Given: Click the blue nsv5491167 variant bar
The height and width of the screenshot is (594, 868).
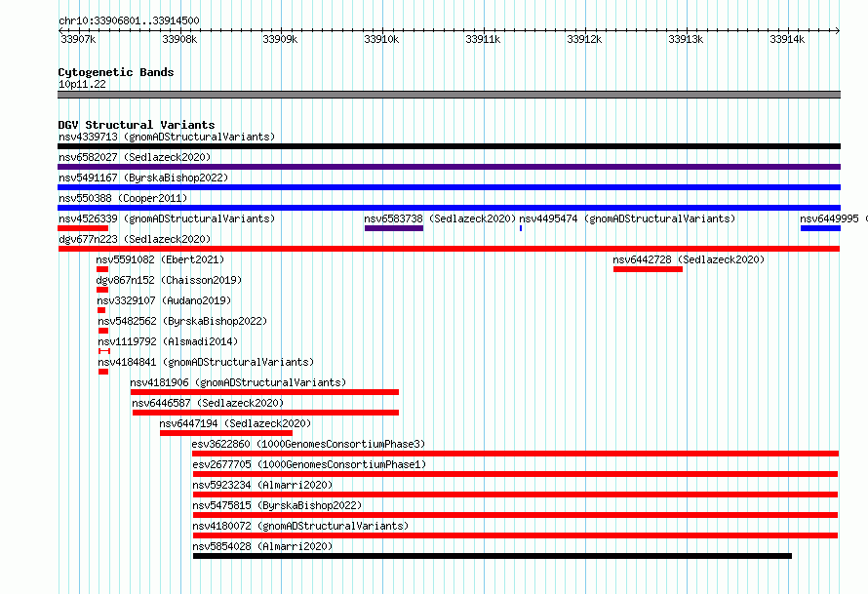Looking at the screenshot, I should pos(449,187).
